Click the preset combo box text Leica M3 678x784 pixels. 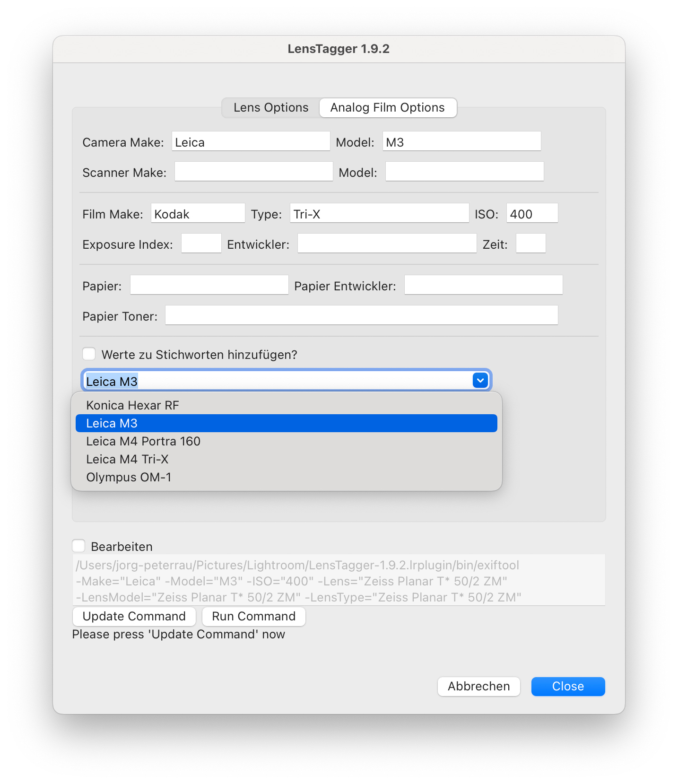(112, 382)
